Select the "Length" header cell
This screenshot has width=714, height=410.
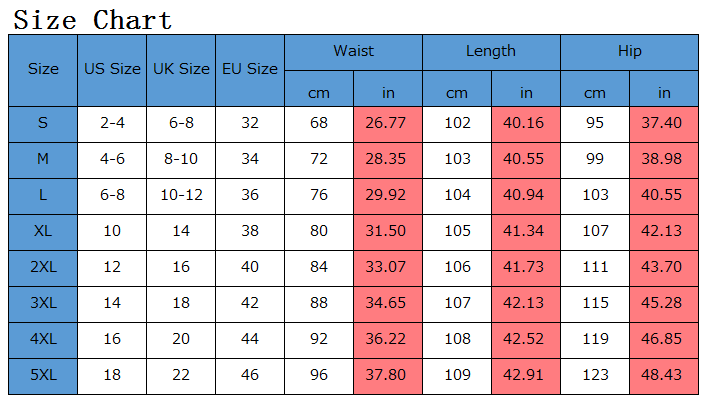(x=491, y=51)
